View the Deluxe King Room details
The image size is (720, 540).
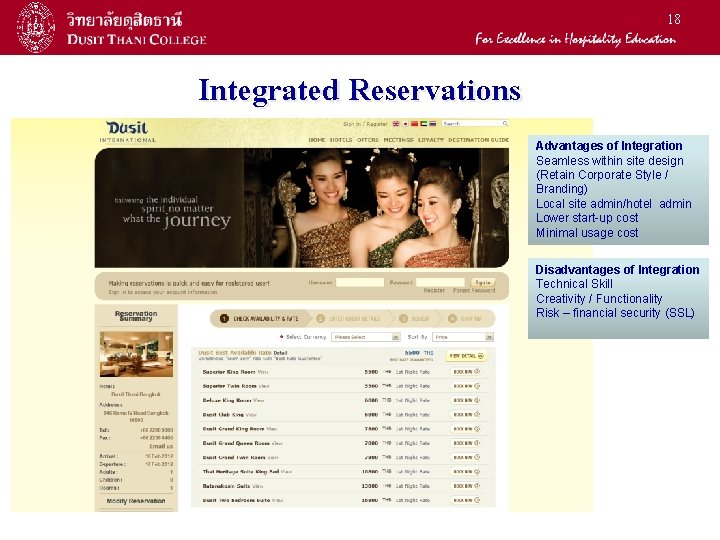click(x=259, y=400)
